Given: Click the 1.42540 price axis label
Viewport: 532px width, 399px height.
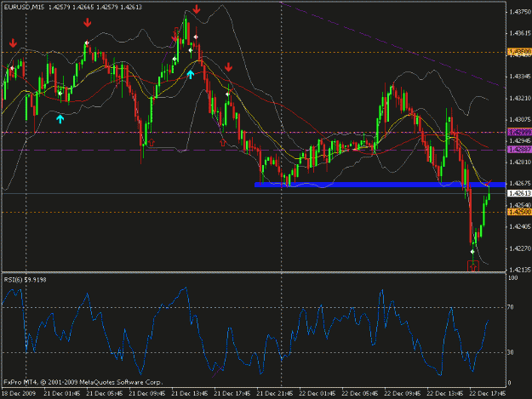Looking at the screenshot, I should [x=520, y=205].
